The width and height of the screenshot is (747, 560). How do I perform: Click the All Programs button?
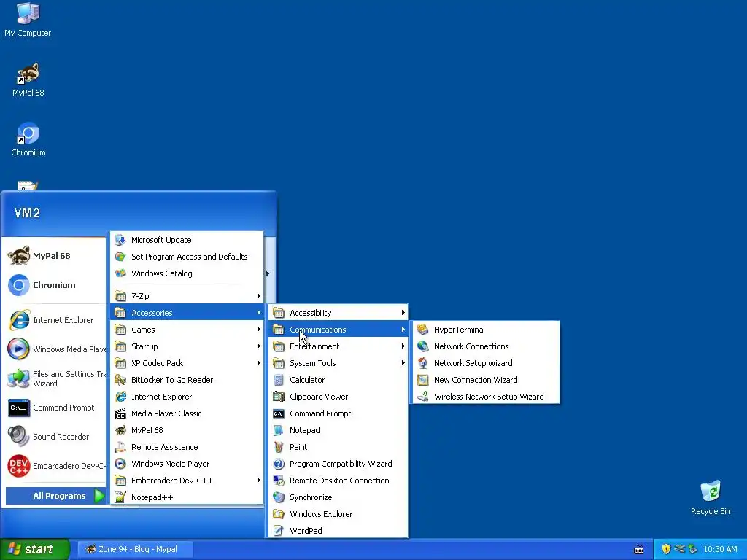(55, 496)
